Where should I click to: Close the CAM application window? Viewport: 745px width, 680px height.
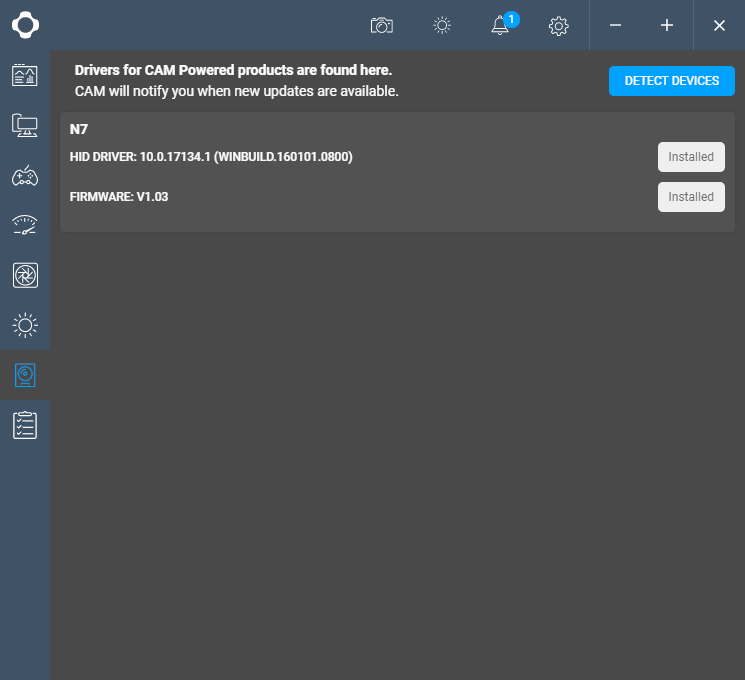click(719, 25)
